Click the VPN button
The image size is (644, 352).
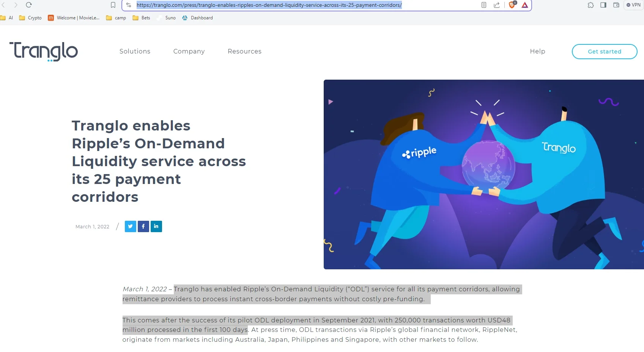tap(633, 5)
